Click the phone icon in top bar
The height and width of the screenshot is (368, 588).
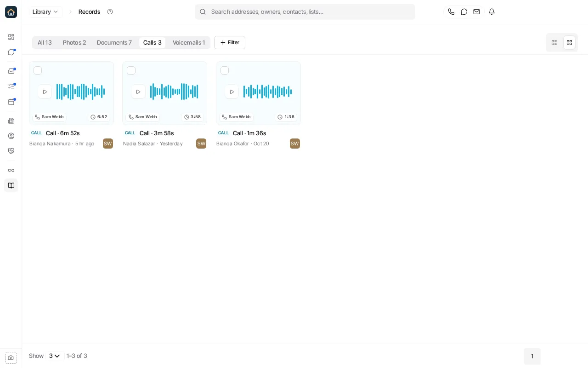click(451, 11)
